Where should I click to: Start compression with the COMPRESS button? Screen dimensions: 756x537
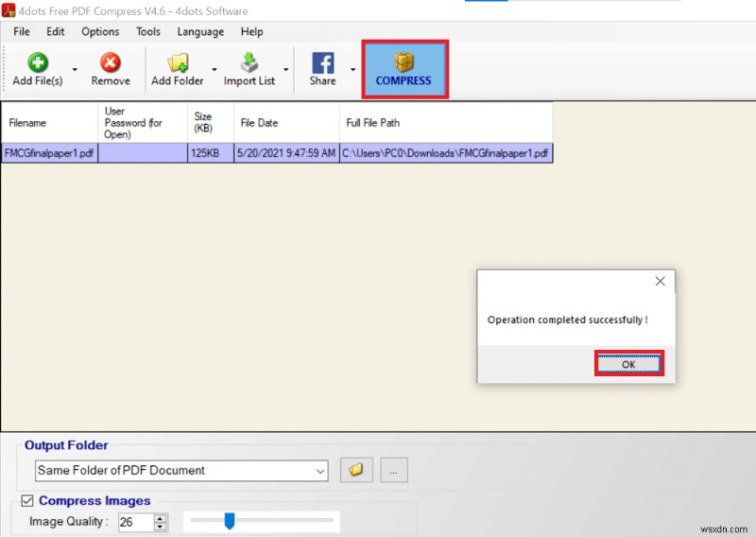404,69
